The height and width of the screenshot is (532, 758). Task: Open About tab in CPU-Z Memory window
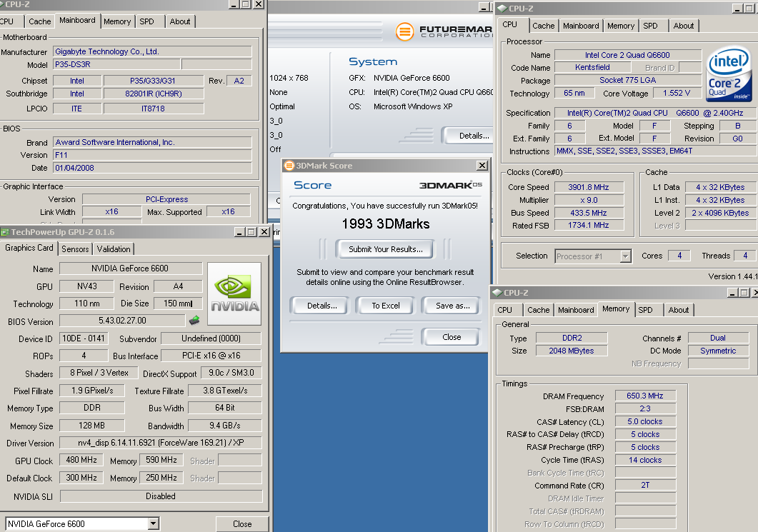[x=679, y=310]
